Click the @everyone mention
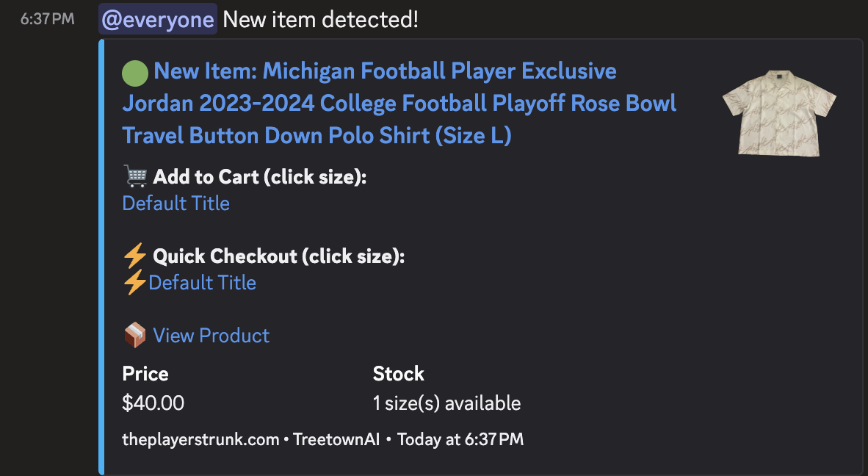Screen dimensions: 868x476 click(x=158, y=19)
